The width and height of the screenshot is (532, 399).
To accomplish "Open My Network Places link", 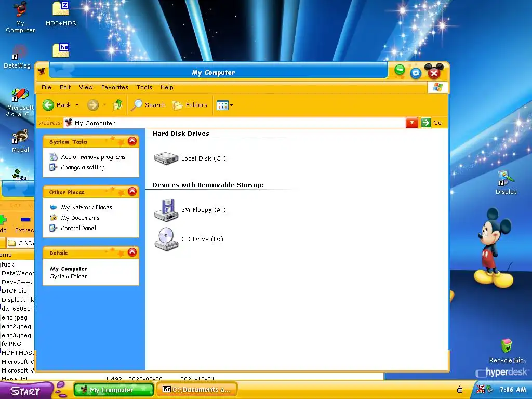I will 86,207.
